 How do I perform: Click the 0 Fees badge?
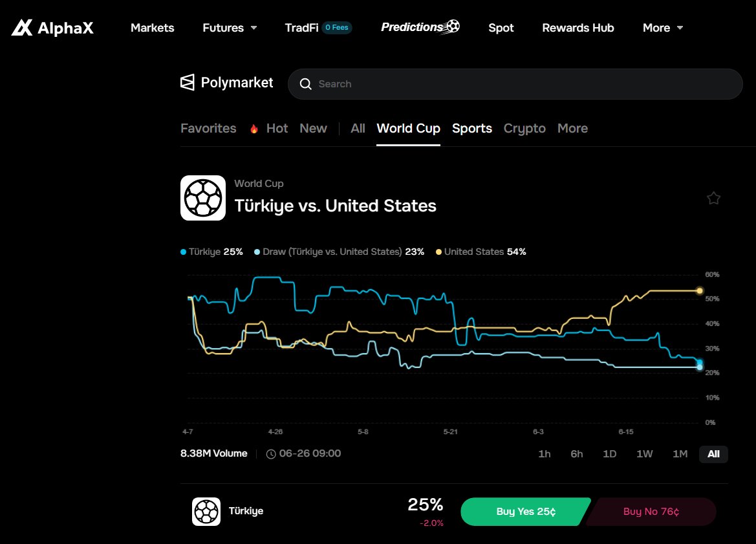336,27
